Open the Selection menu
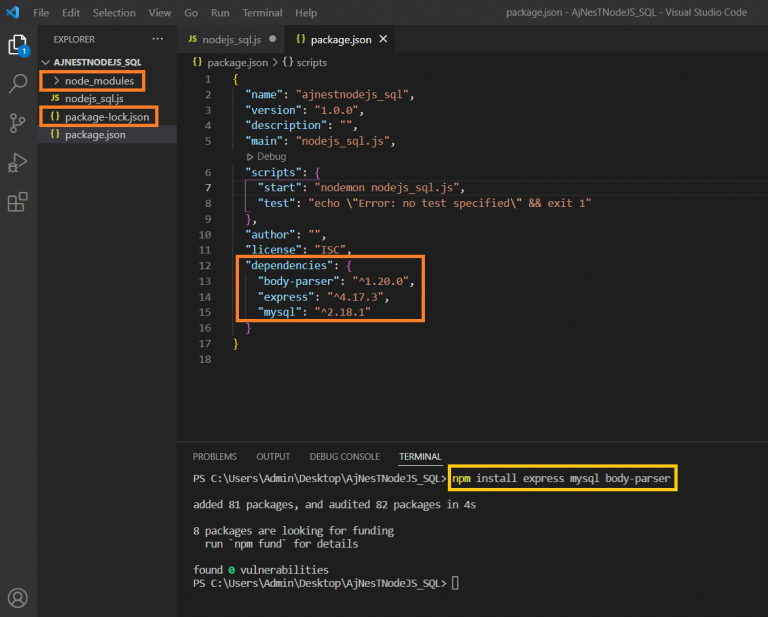This screenshot has height=617, width=768. [x=113, y=13]
